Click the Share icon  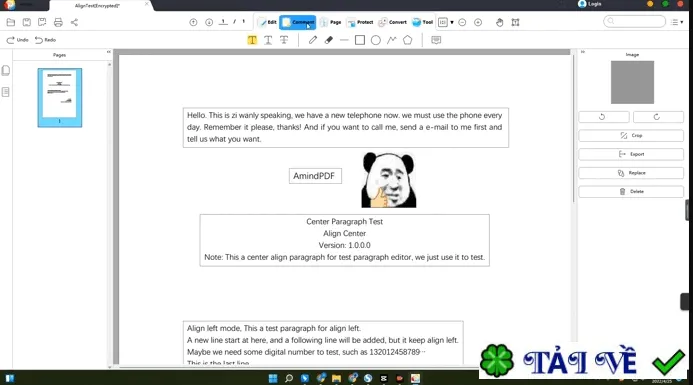pos(74,22)
